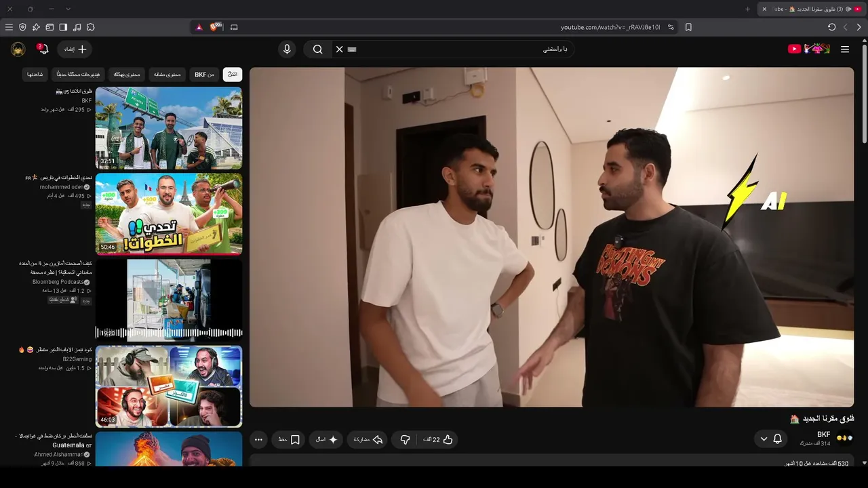Viewport: 868px width, 488px height.
Task: Share the video via 'مشاركة' button
Action: pyautogui.click(x=368, y=440)
